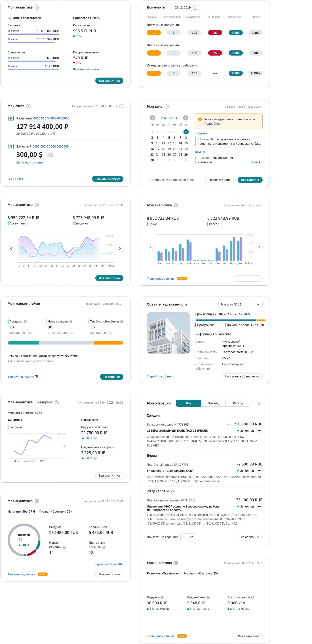Open the filter icon in Мои операции
The width and height of the screenshot is (312, 644).
coord(259,403)
